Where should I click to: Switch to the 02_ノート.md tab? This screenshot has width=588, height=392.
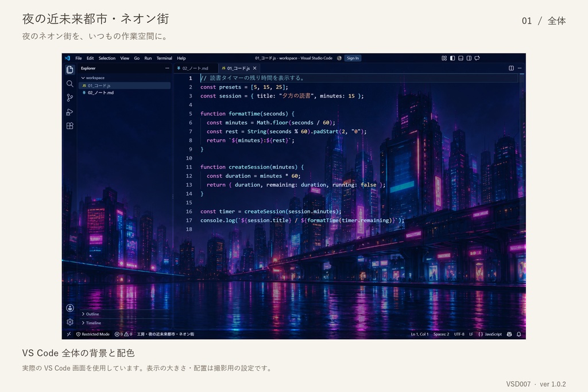[x=196, y=68]
